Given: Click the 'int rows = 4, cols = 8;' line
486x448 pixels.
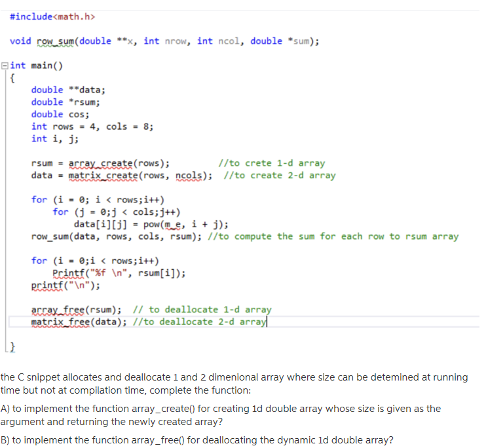Looking at the screenshot, I should [92, 127].
